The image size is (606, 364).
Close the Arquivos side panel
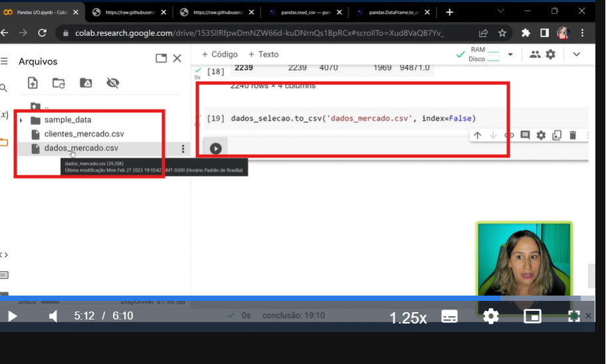click(x=177, y=58)
